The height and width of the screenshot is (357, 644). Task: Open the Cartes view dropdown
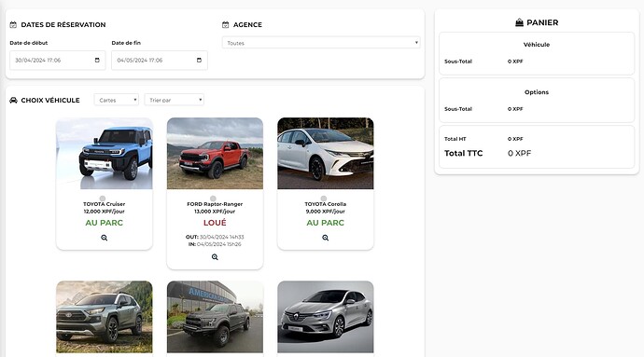117,100
